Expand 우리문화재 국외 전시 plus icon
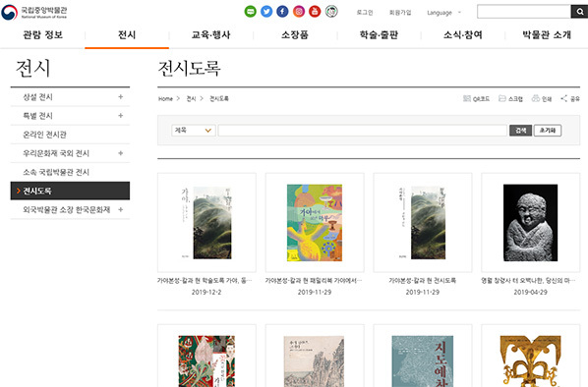This screenshot has height=387, width=588. tap(120, 153)
